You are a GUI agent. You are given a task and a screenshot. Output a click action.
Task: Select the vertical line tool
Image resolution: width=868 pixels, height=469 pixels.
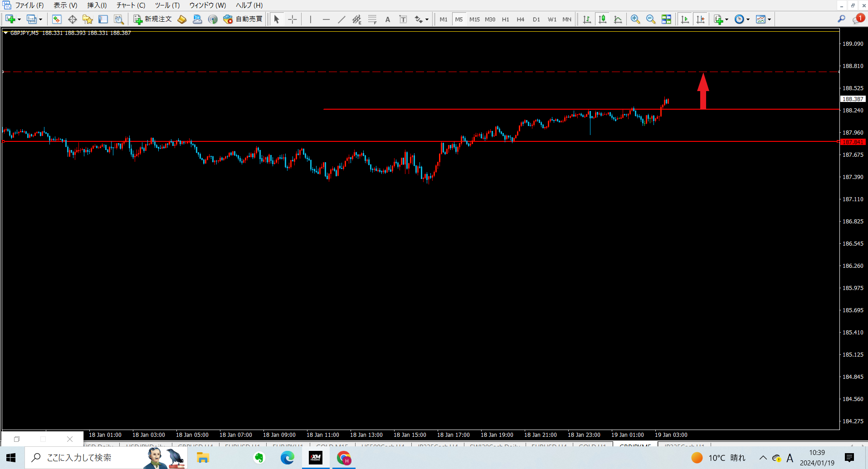[311, 19]
